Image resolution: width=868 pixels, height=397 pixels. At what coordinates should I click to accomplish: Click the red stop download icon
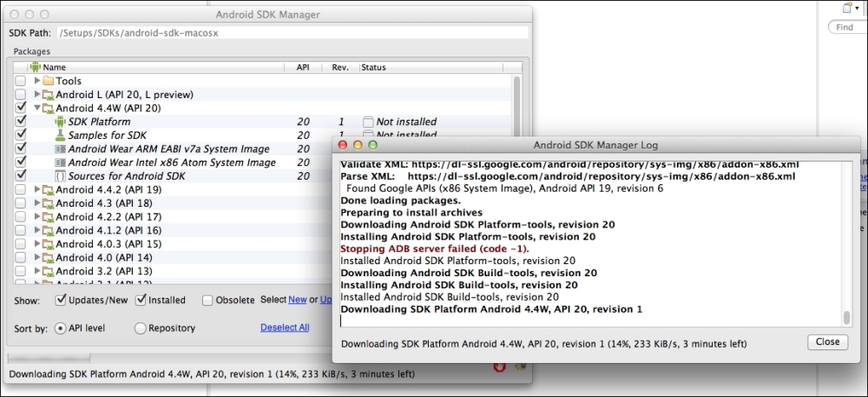[x=500, y=367]
